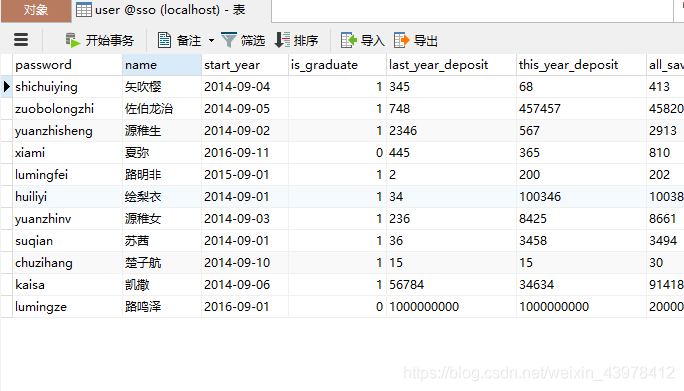
Task: Select the last_year_deposit cell 56784
Action: (x=451, y=285)
